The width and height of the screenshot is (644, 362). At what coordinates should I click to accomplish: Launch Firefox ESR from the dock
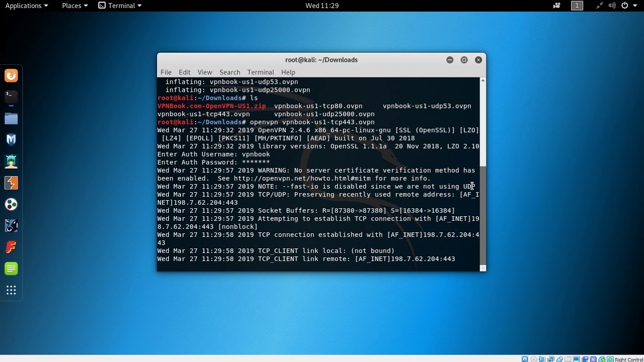point(11,75)
